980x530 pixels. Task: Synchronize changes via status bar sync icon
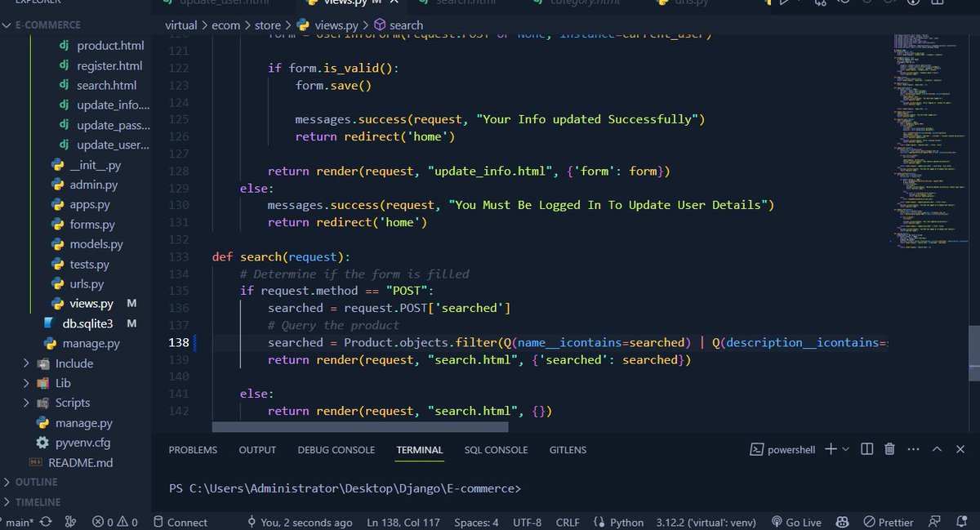(45, 522)
